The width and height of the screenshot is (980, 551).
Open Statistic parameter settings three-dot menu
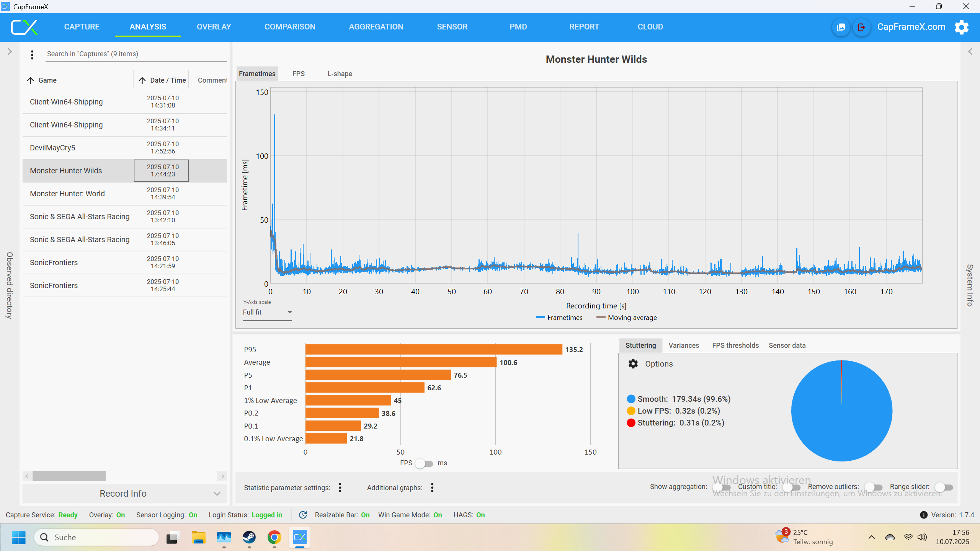[340, 487]
